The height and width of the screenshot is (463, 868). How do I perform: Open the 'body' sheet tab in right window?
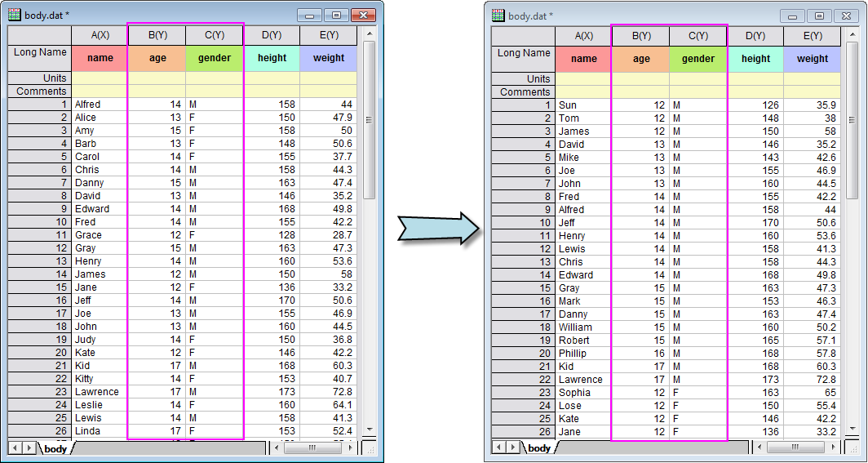[x=539, y=448]
